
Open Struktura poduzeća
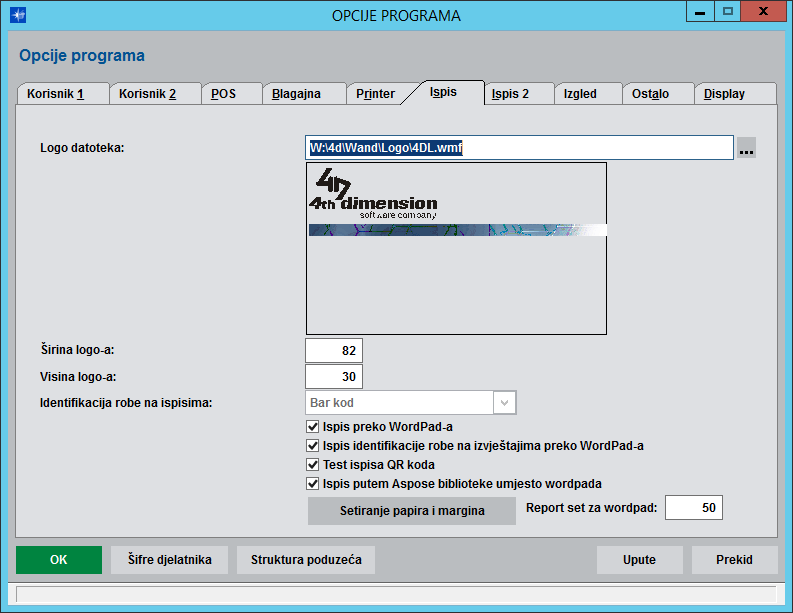306,560
